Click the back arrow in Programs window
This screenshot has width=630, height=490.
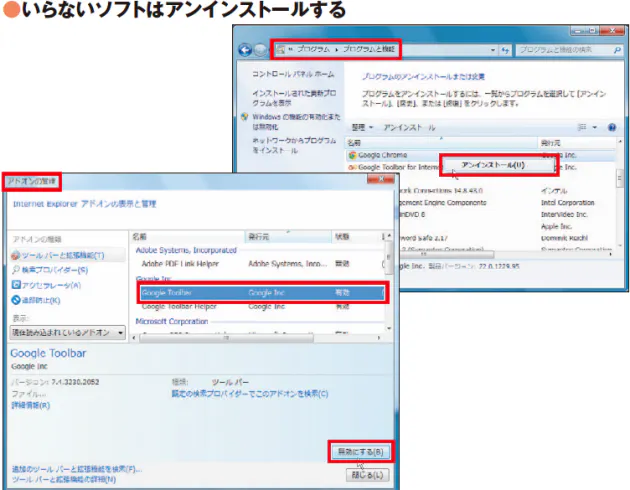[x=245, y=50]
